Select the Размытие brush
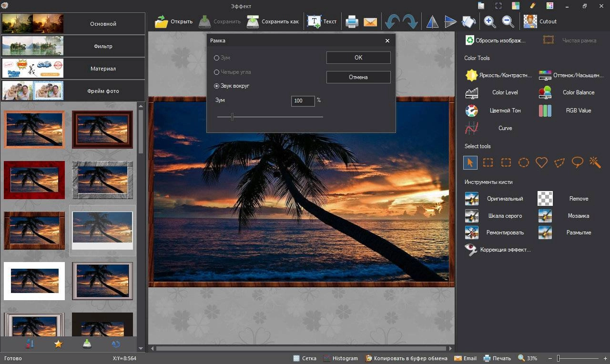Screen dimensions: 610x364 [565, 233]
